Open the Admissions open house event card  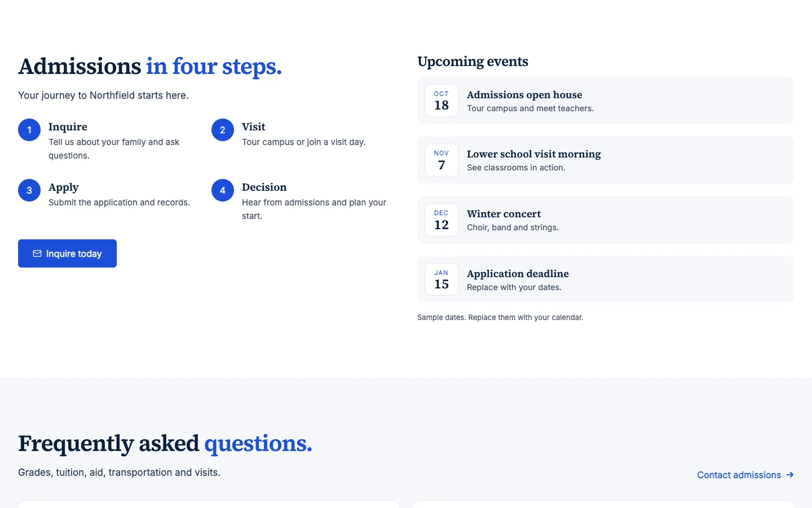coord(606,100)
